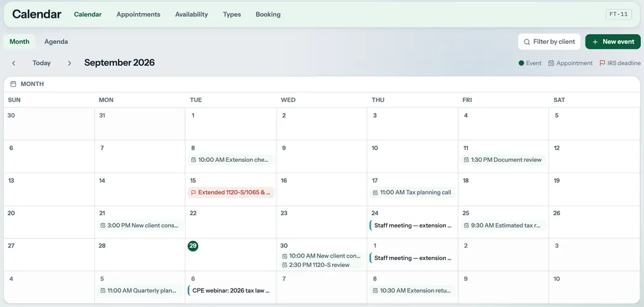This screenshot has height=307, width=644.
Task: Click the Appointment legend calendar icon
Action: [551, 63]
